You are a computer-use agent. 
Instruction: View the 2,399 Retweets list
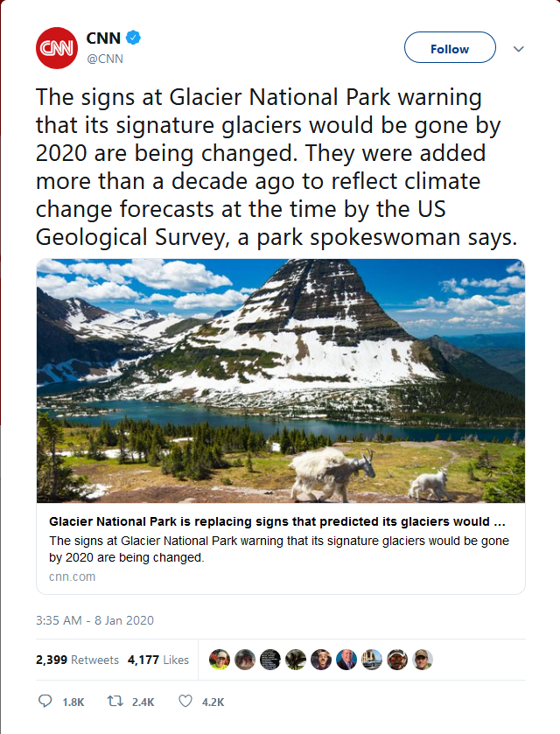(77, 660)
